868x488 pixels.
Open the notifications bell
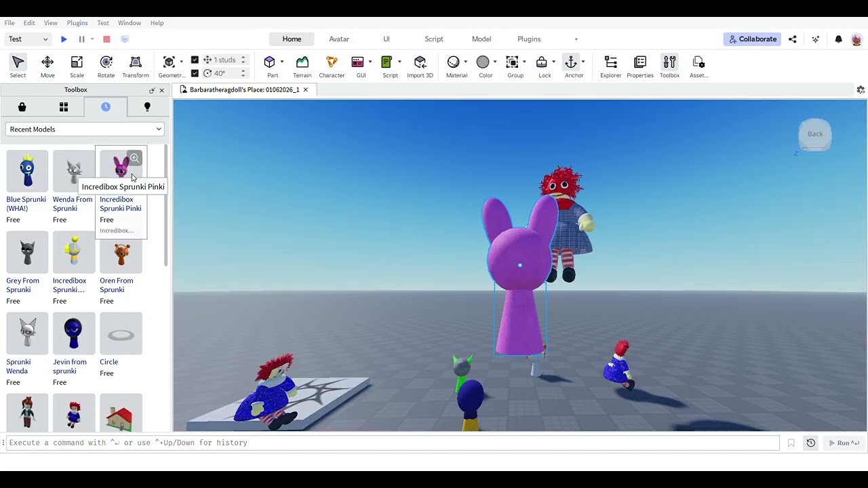click(x=838, y=39)
